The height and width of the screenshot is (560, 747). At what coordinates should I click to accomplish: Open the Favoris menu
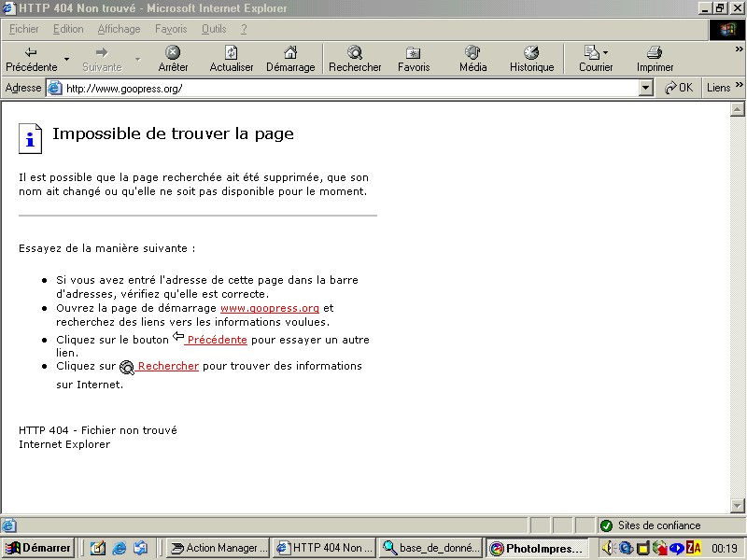point(171,29)
